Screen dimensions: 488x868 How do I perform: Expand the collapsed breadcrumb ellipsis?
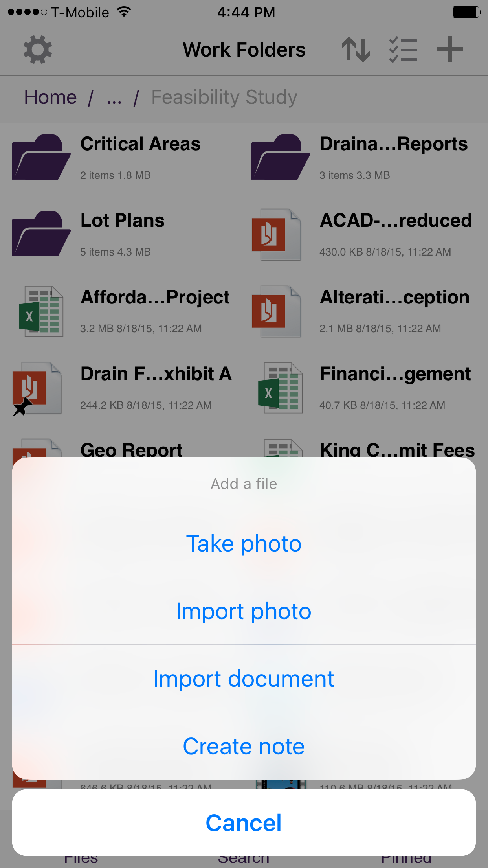click(114, 98)
